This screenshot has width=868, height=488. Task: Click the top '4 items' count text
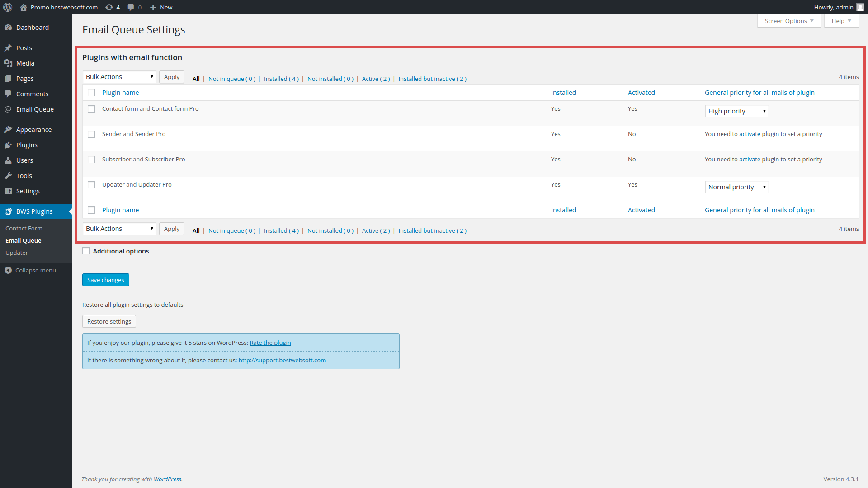point(849,77)
